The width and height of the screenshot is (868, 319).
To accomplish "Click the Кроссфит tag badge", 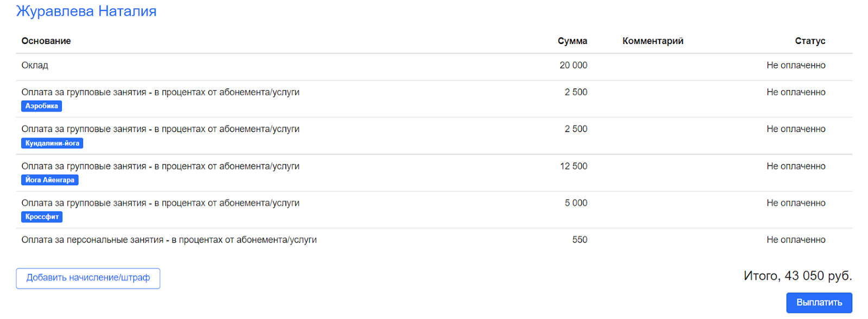I will point(42,217).
